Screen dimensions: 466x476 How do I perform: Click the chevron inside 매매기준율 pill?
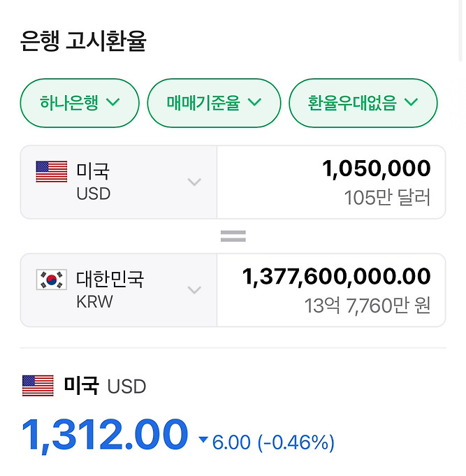[254, 102]
